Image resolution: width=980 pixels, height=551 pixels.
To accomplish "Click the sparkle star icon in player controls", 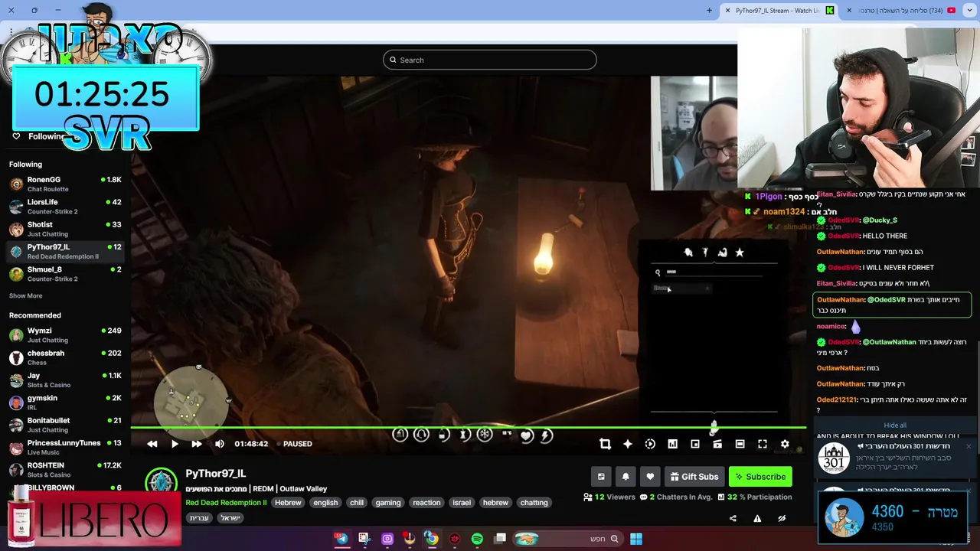I will [628, 444].
